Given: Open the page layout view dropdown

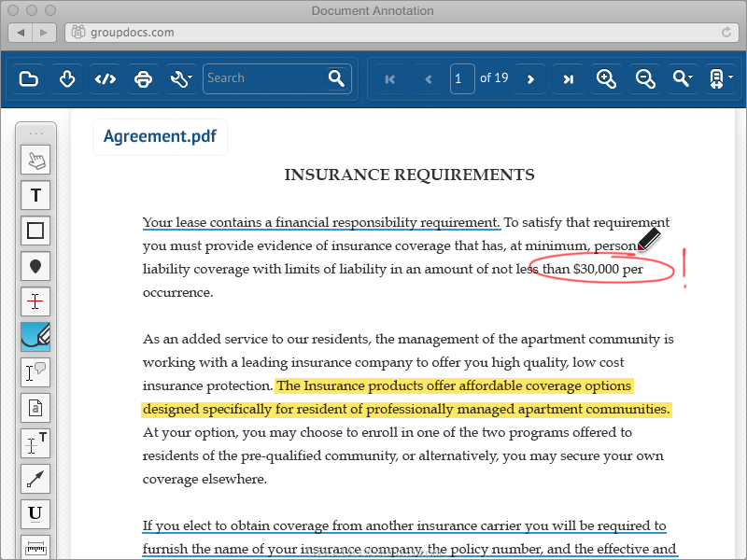Looking at the screenshot, I should (x=721, y=78).
